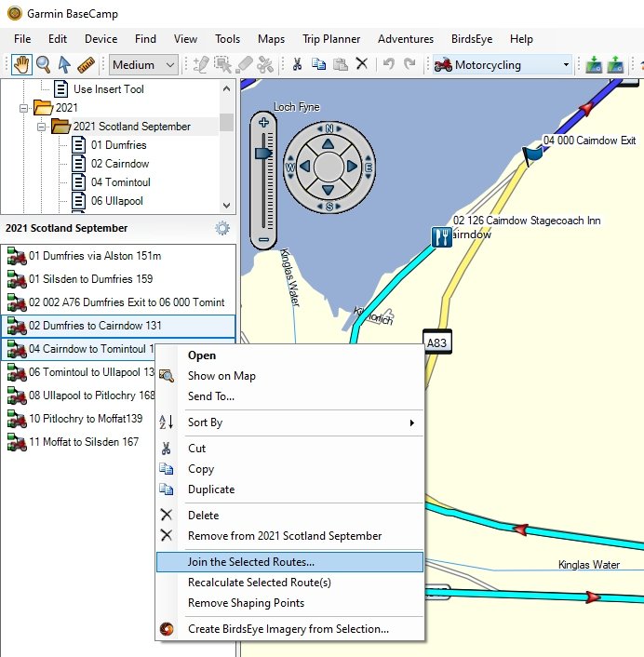Choose Send To... option
The height and width of the screenshot is (657, 644).
pyautogui.click(x=290, y=396)
